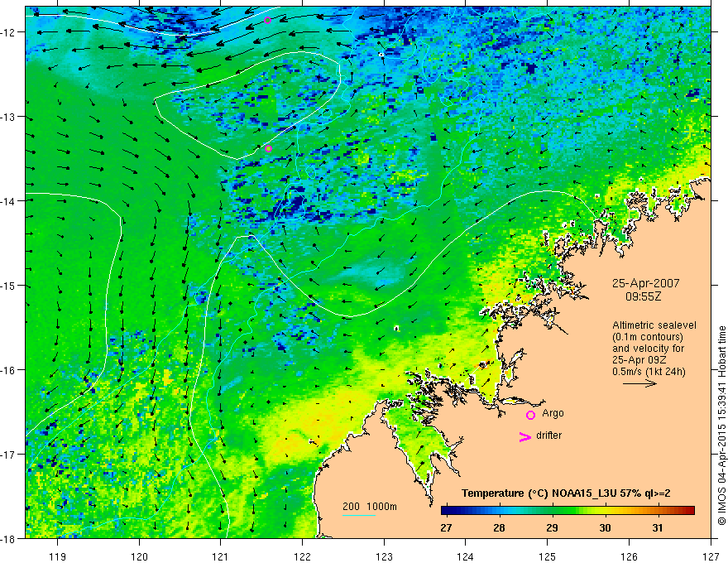Click the 'drifter' legend label
Screen dimensions: 728x563
click(548, 435)
